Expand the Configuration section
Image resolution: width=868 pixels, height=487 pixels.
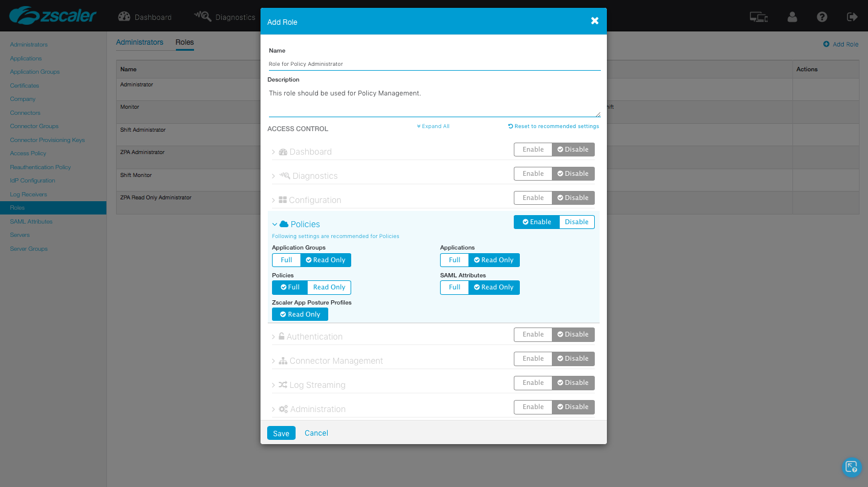point(274,200)
